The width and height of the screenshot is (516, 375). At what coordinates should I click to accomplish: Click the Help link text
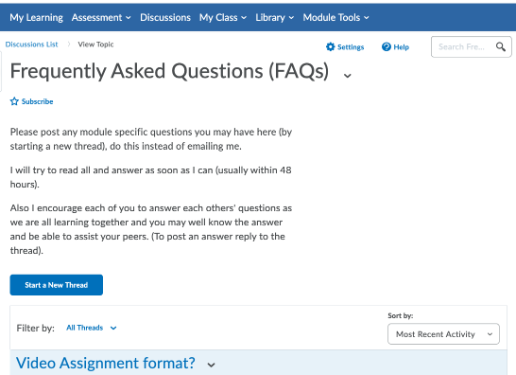coord(401,47)
